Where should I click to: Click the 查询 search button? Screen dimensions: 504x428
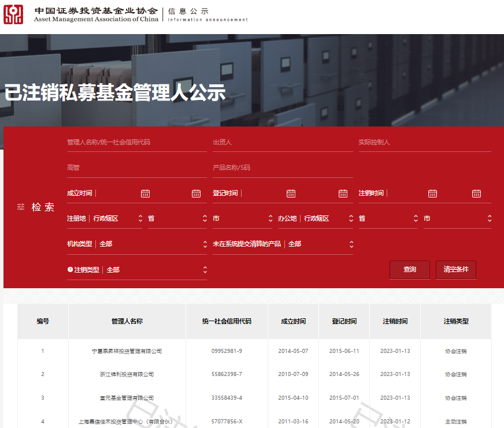pos(409,269)
